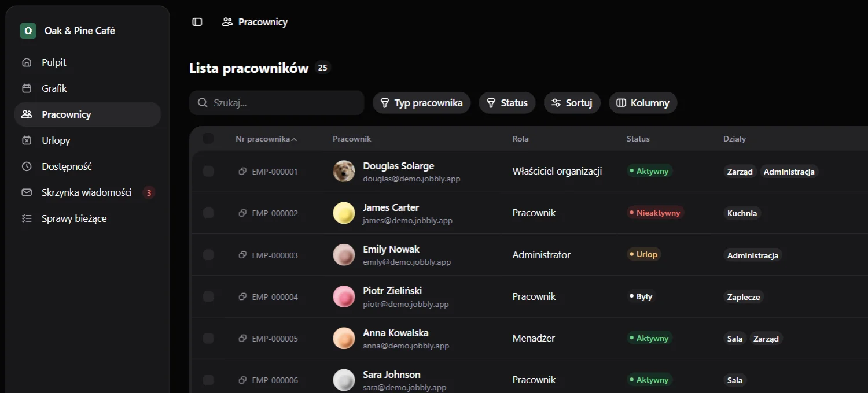This screenshot has height=393, width=868.
Task: Copy employee number EMP-000004 icon
Action: [x=243, y=296]
